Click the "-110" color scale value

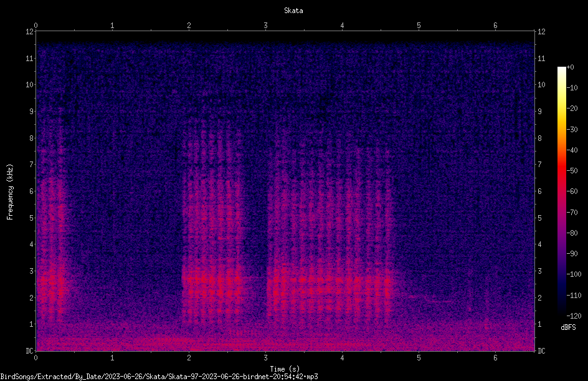pyautogui.click(x=574, y=296)
